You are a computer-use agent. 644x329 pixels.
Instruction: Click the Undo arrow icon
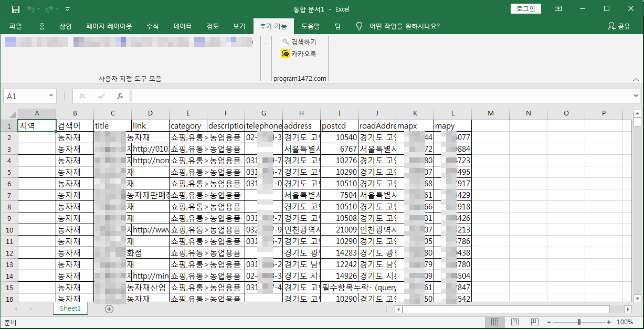(x=31, y=9)
